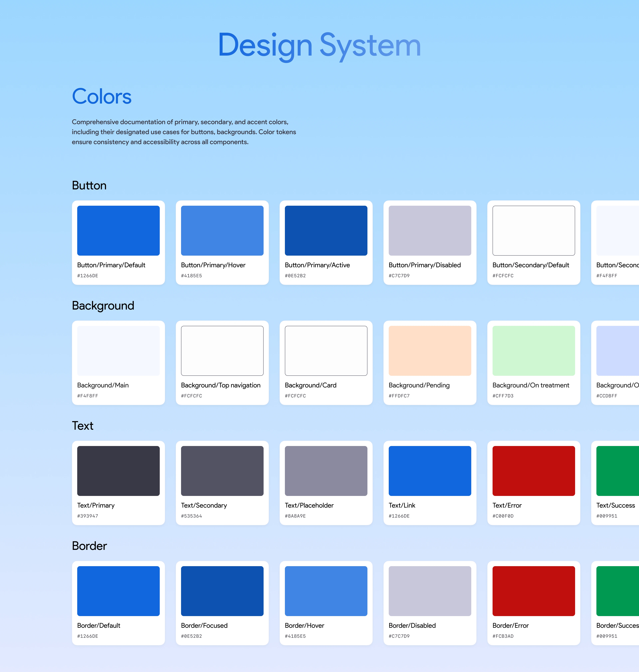Click the Border/Disabled label text
Image resolution: width=639 pixels, height=672 pixels.
tap(412, 625)
